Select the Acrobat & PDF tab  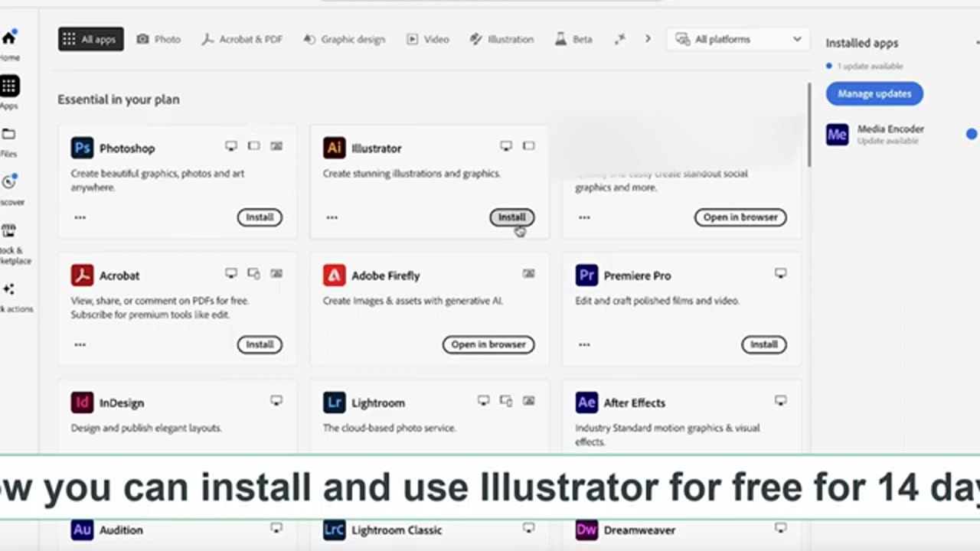242,39
